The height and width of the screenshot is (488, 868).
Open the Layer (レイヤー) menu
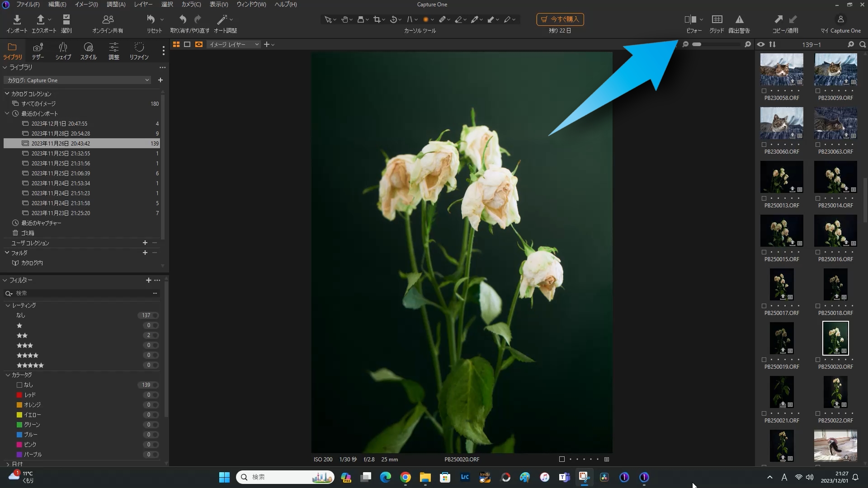tap(143, 5)
